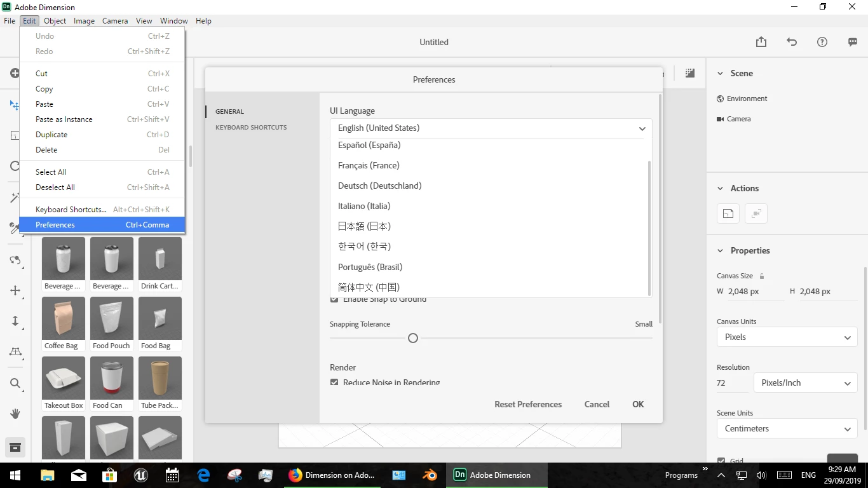Screen dimensions: 868x488
Task: Collapse the Properties panel section
Action: coord(720,251)
